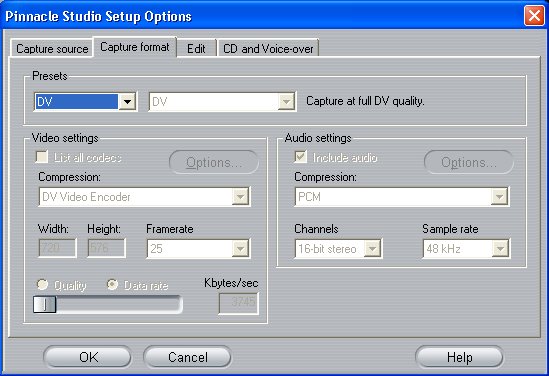The width and height of the screenshot is (549, 376).
Task: Toggle the Include audio checkbox
Action: click(300, 157)
